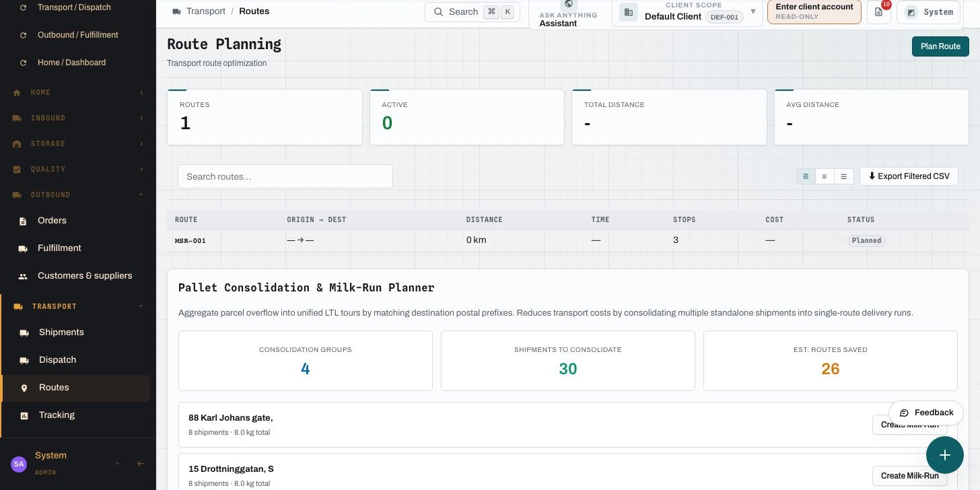This screenshot has width=980, height=490.
Task: Click the Routes map pin icon
Action: point(24,388)
